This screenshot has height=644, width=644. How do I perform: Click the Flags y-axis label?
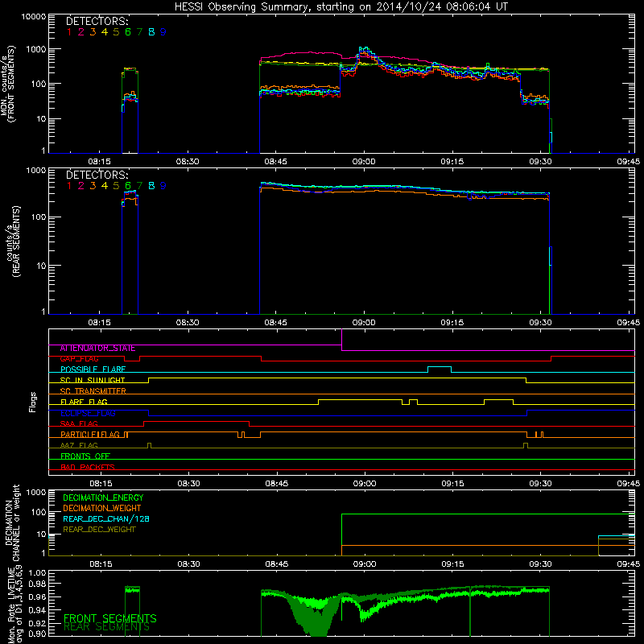(x=33, y=402)
